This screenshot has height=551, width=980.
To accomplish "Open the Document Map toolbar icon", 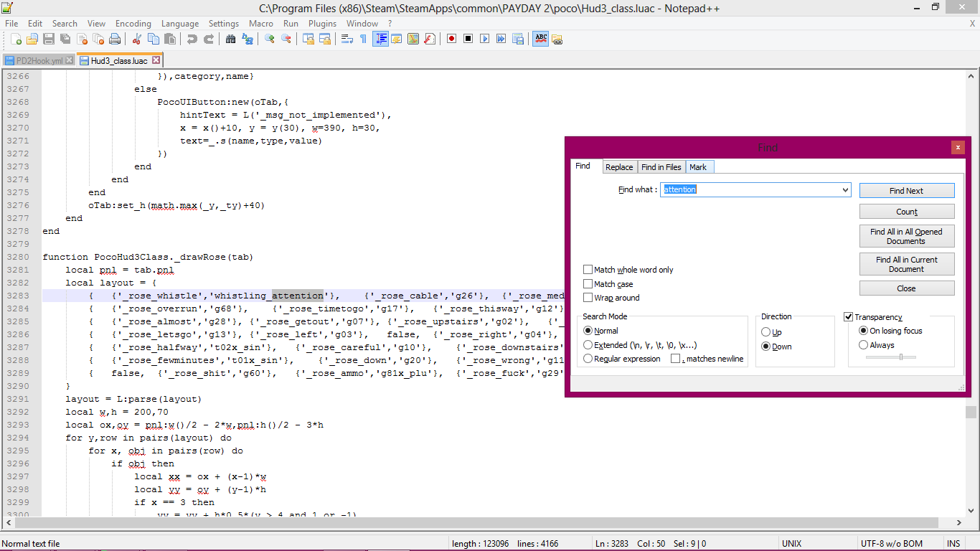I will tap(413, 39).
